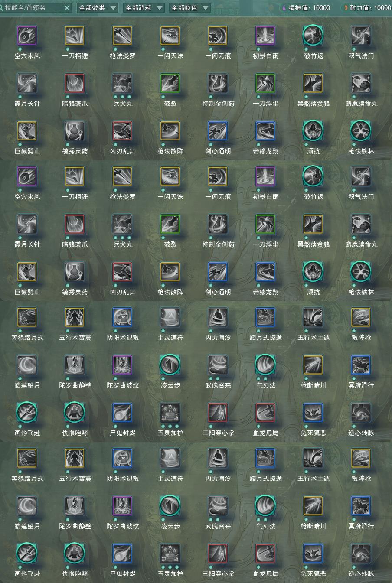Image resolution: width=392 pixels, height=583 pixels.
Task: Pick the upper 皓莲望月 skill icon
Action: click(x=27, y=365)
